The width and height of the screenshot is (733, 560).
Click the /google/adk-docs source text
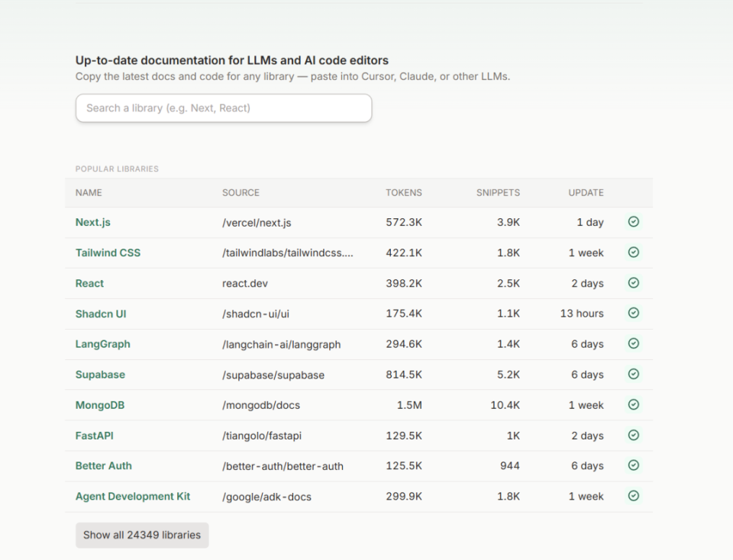point(266,497)
